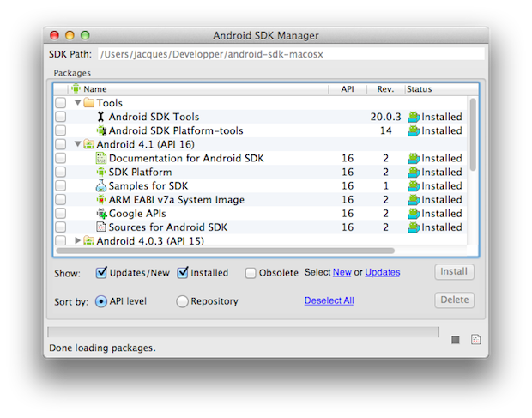Open the SDK Manager log icon
The width and height of the screenshot is (532, 418).
pos(475,339)
